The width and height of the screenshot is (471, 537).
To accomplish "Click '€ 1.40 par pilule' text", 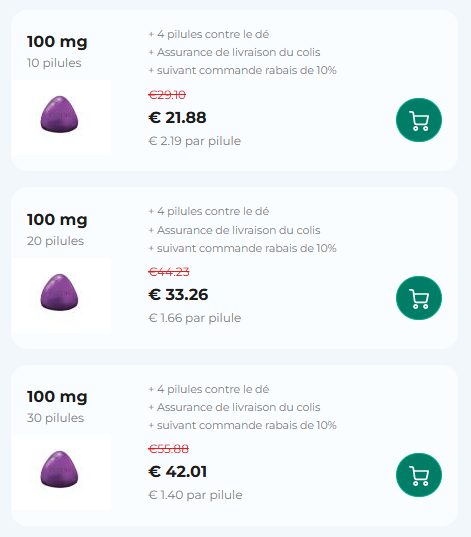I will coord(195,495).
